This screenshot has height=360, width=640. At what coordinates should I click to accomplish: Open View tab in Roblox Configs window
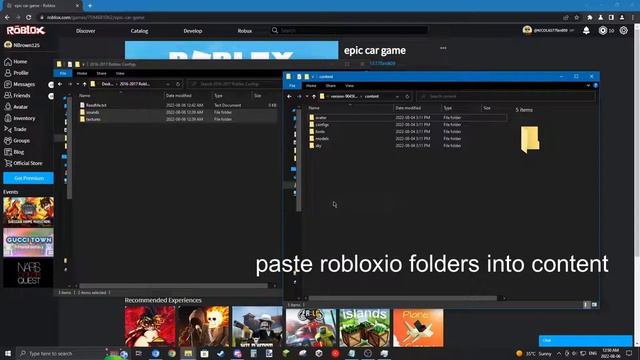(120, 73)
